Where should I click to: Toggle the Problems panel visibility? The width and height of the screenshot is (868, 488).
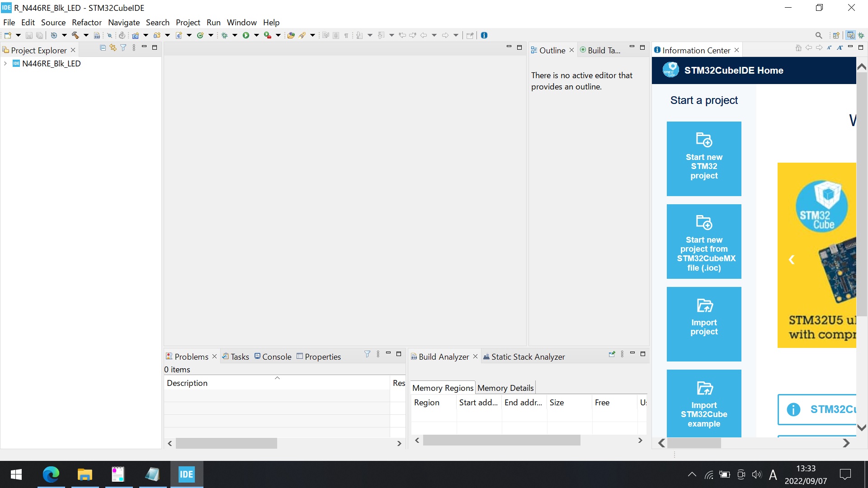pos(216,356)
